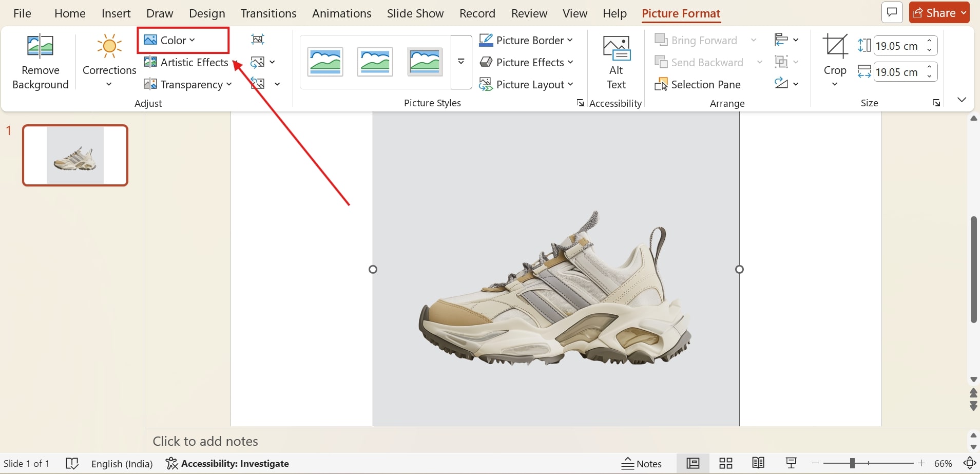
Task: Open Rotate objects dropdown
Action: (x=786, y=84)
